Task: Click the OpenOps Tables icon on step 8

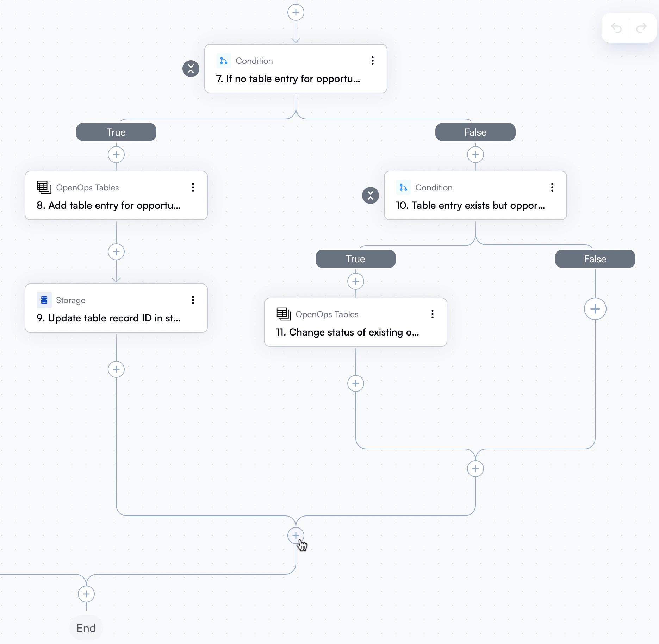Action: point(44,187)
